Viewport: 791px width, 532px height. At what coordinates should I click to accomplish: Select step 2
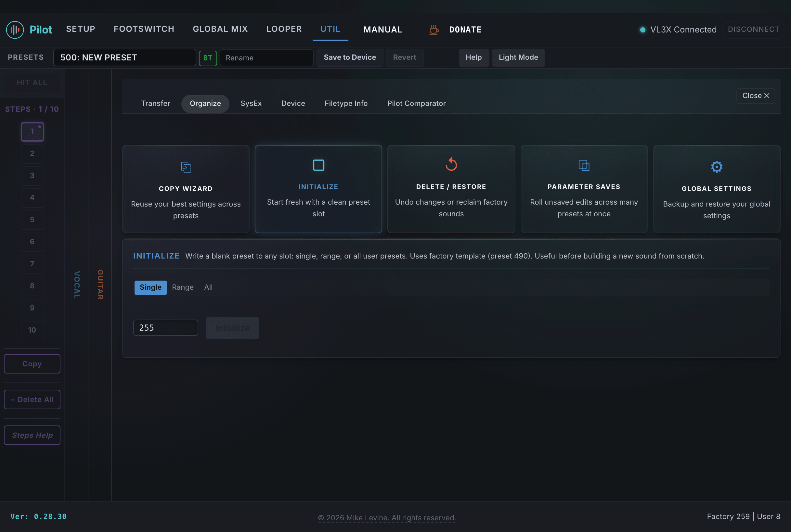(x=32, y=154)
